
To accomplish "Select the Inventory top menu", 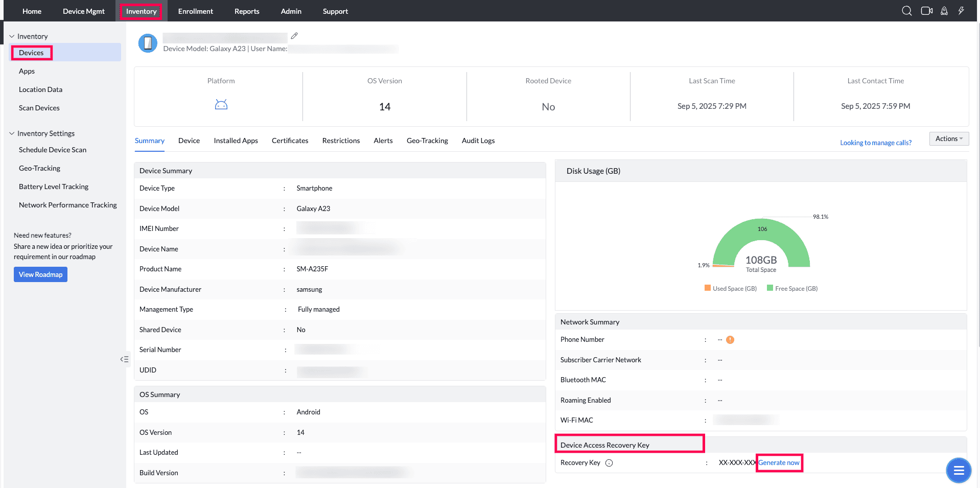I will point(141,11).
